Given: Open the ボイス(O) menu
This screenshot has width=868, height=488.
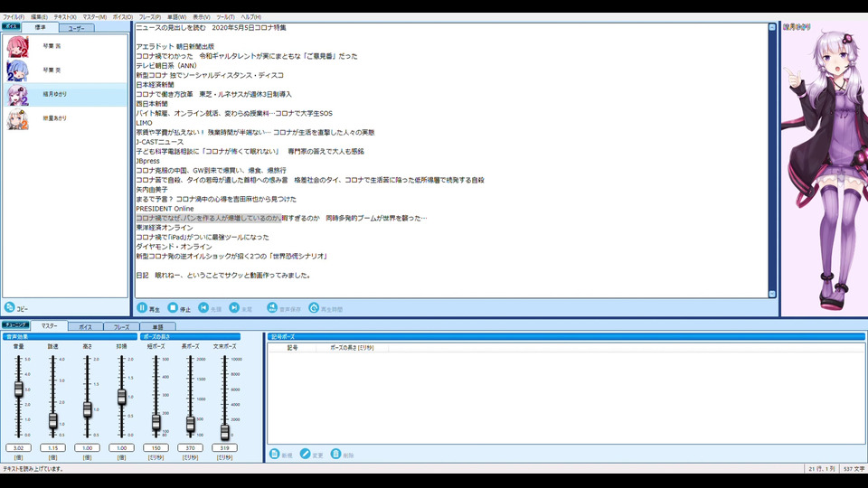Looking at the screenshot, I should pos(122,17).
